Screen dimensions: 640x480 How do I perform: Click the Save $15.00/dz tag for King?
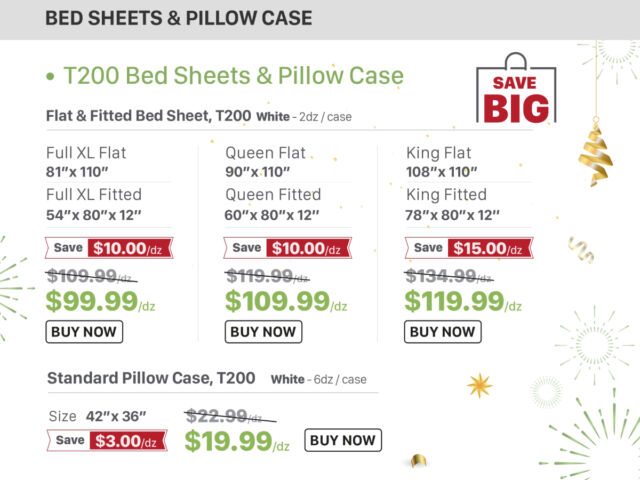468,248
